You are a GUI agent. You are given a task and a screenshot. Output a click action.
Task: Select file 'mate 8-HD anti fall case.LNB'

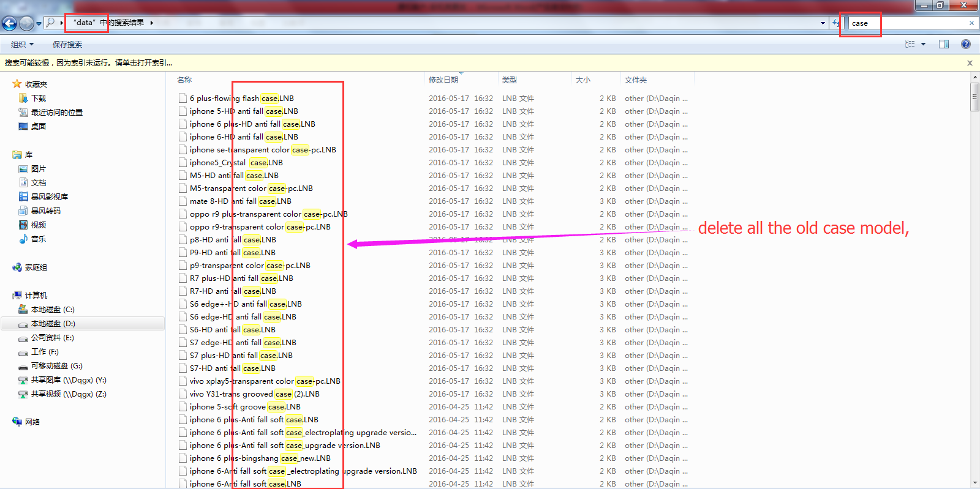240,201
